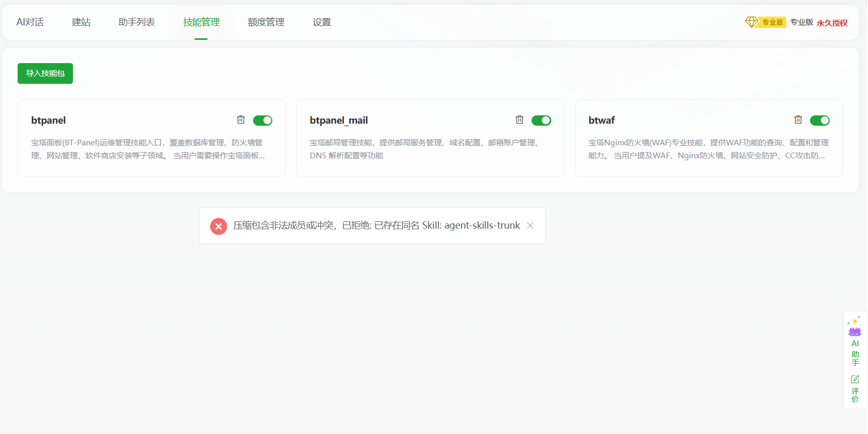Click the red error icon in notification
Screen dimensions: 868x434
coord(218,226)
